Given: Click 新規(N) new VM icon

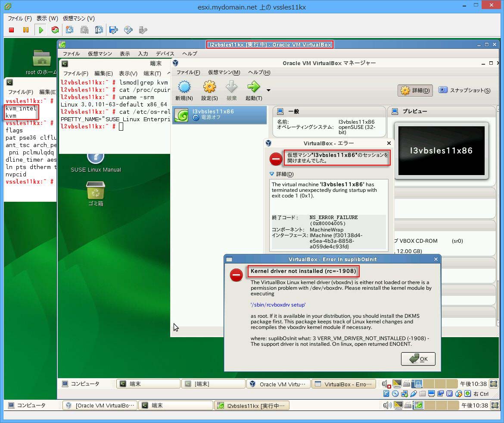Looking at the screenshot, I should [x=184, y=91].
